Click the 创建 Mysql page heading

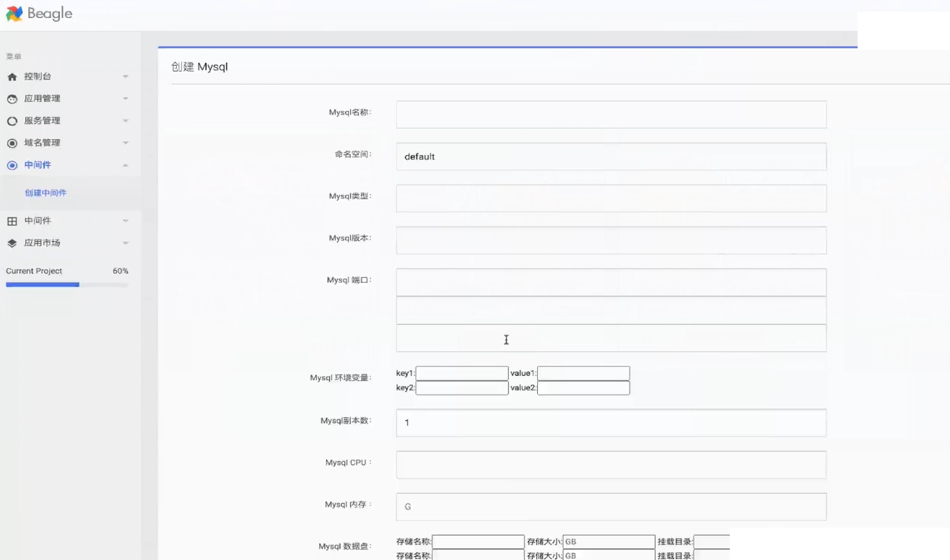199,66
